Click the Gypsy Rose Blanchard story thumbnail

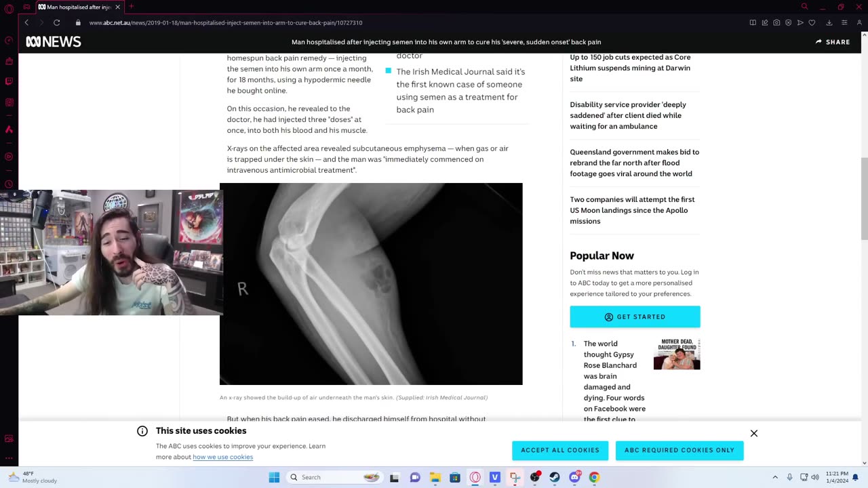click(x=677, y=354)
